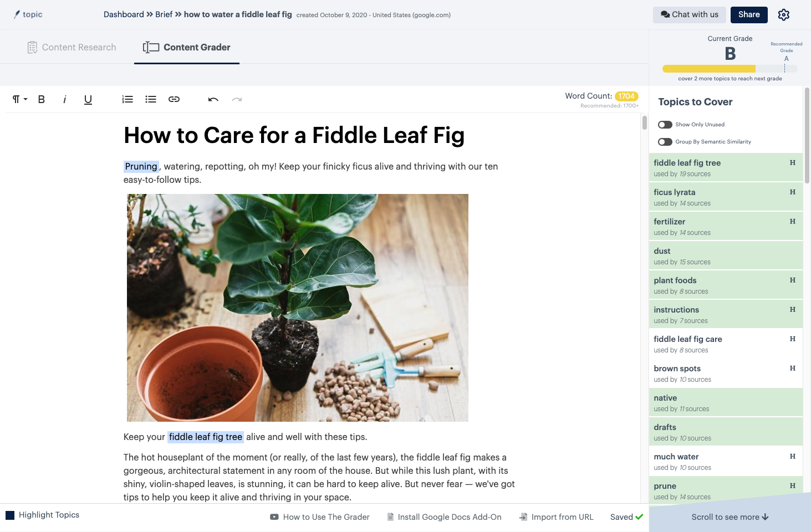Select the fiddle leaf fig care topic
The height and width of the screenshot is (532, 811).
coord(726,344)
